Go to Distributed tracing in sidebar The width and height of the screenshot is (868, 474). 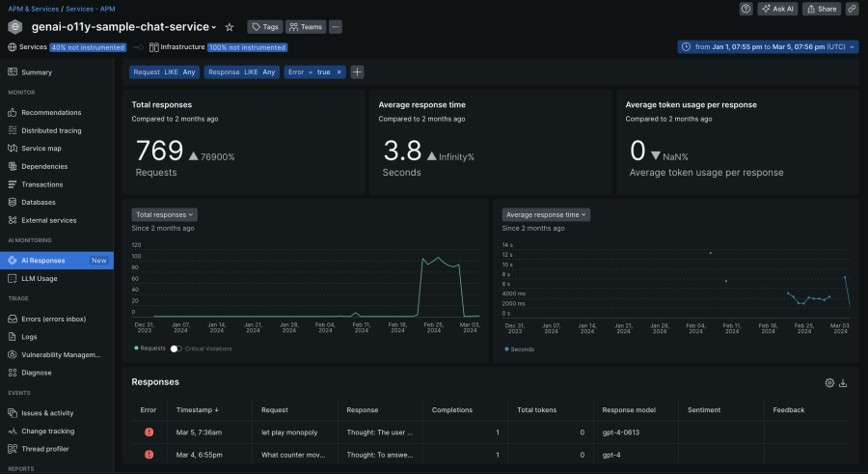click(x=51, y=130)
